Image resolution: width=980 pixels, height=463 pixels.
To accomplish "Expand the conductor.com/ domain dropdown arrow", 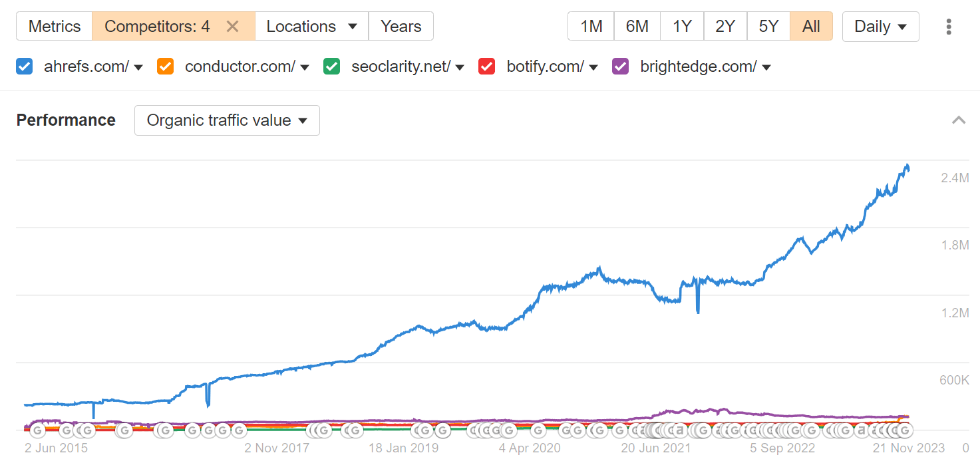I will pos(304,67).
